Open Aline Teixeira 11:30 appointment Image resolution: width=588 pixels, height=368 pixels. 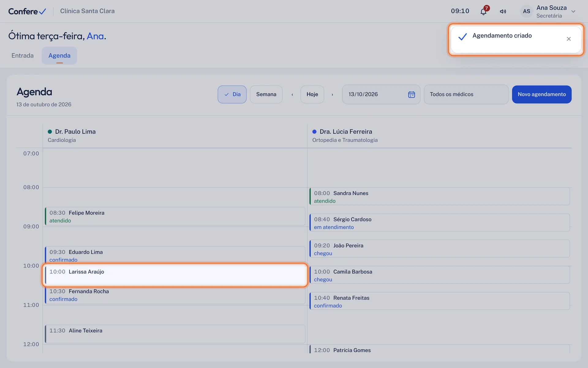click(175, 334)
